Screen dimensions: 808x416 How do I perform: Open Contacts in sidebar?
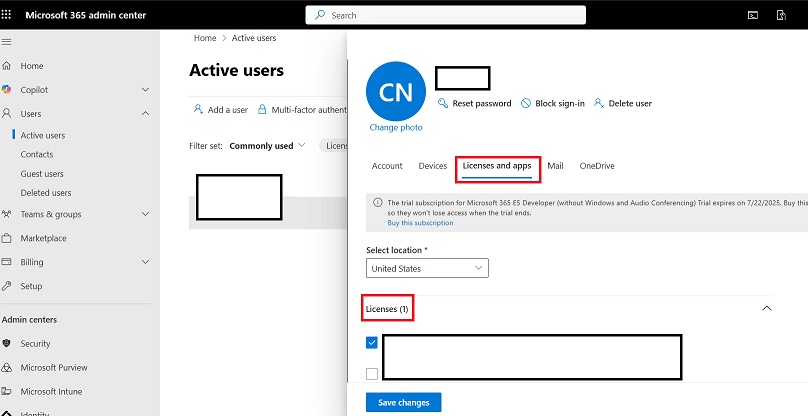coord(37,154)
